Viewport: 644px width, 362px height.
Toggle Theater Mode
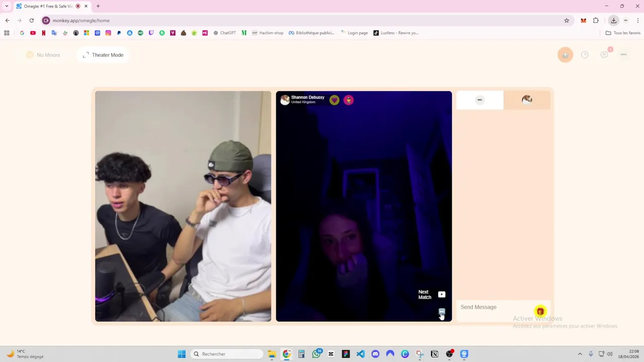coord(103,55)
